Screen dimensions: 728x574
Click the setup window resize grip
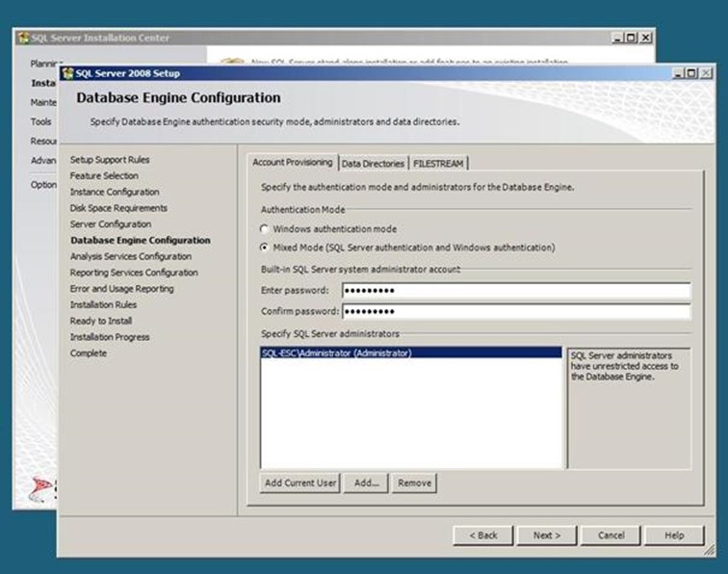(709, 550)
